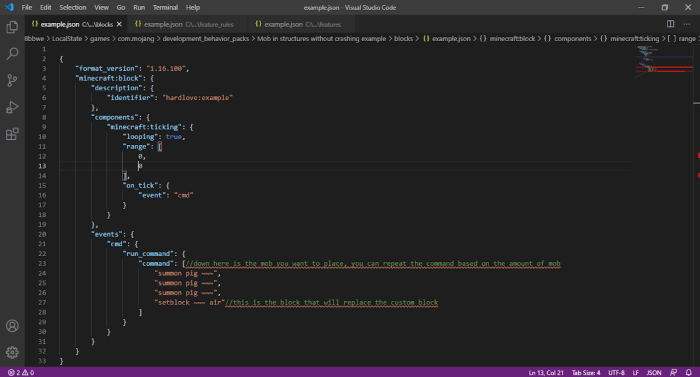This screenshot has width=700, height=377.
Task: Open the View menu
Action: point(101,7)
